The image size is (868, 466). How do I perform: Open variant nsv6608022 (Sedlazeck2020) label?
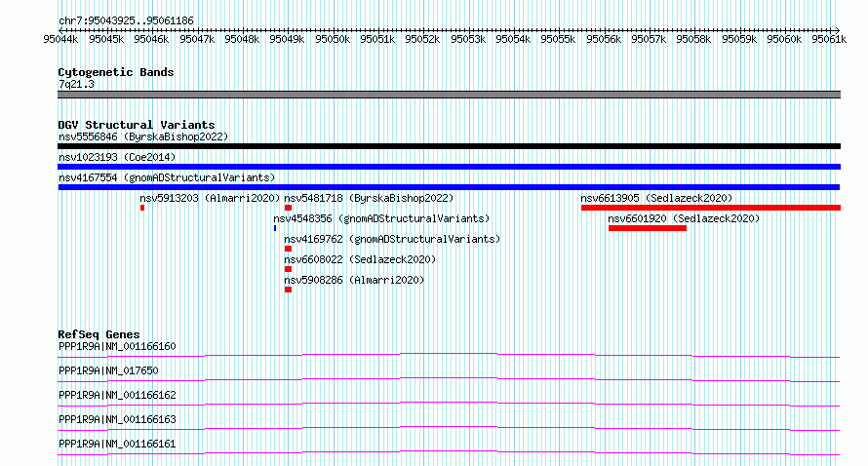(360, 259)
